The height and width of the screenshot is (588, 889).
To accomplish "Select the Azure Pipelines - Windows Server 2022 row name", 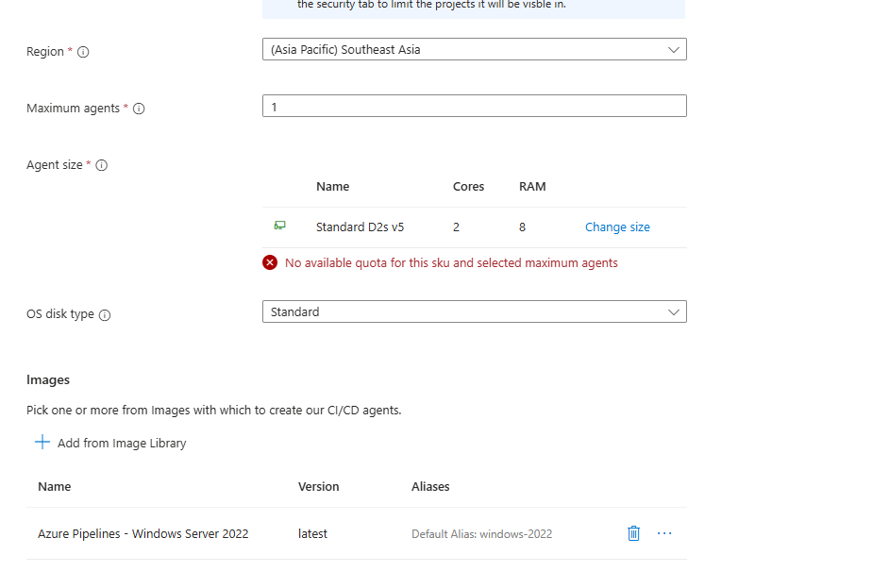I will coord(143,534).
